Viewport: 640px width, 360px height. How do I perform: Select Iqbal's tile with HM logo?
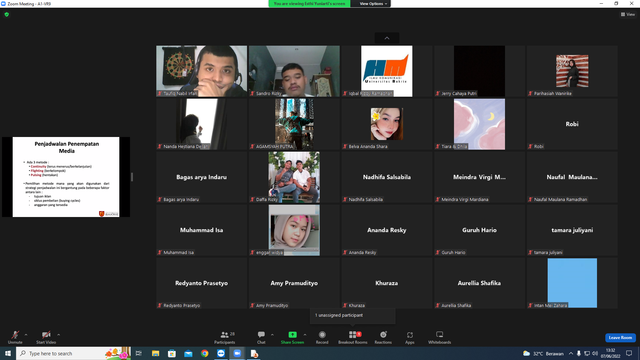point(387,71)
